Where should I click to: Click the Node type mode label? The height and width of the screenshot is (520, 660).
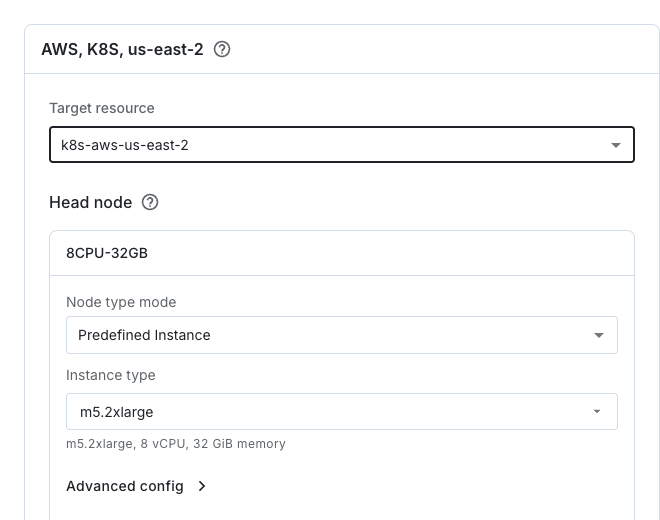point(121,302)
